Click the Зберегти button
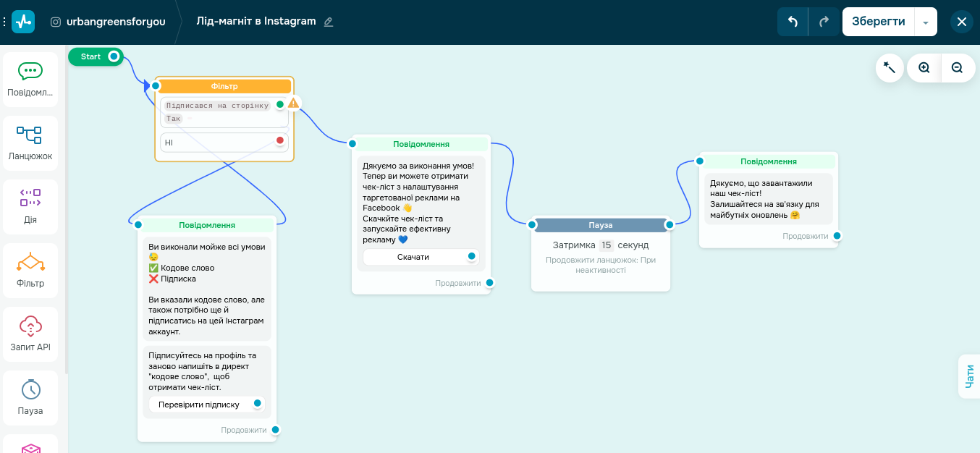Image resolution: width=980 pixels, height=453 pixels. (878, 21)
